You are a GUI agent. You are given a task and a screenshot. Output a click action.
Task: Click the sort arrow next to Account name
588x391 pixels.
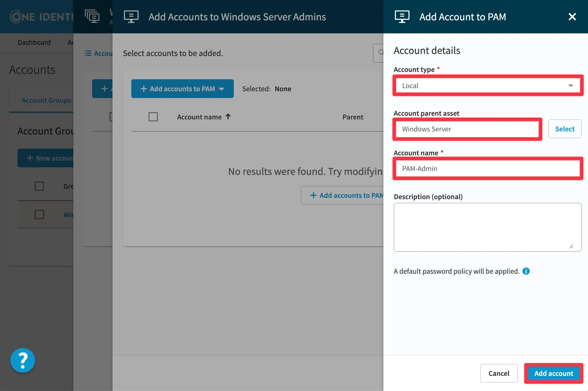point(228,117)
